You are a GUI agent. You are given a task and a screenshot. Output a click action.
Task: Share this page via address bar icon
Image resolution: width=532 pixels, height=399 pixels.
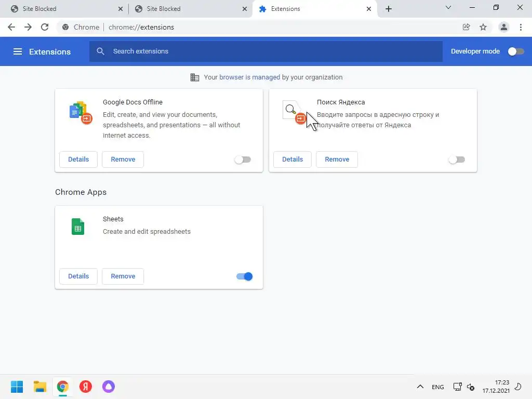[x=467, y=27]
